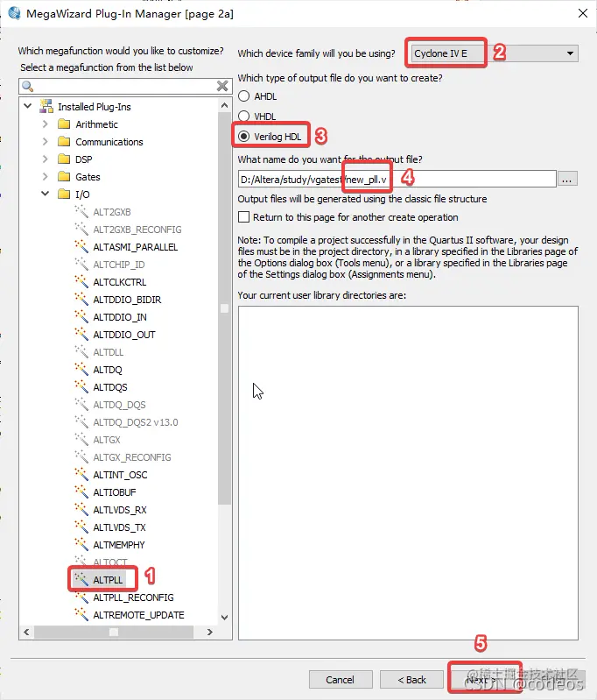The image size is (597, 700).
Task: Click the ALTREMOTE_UPDATE wizard icon
Action: click(81, 614)
